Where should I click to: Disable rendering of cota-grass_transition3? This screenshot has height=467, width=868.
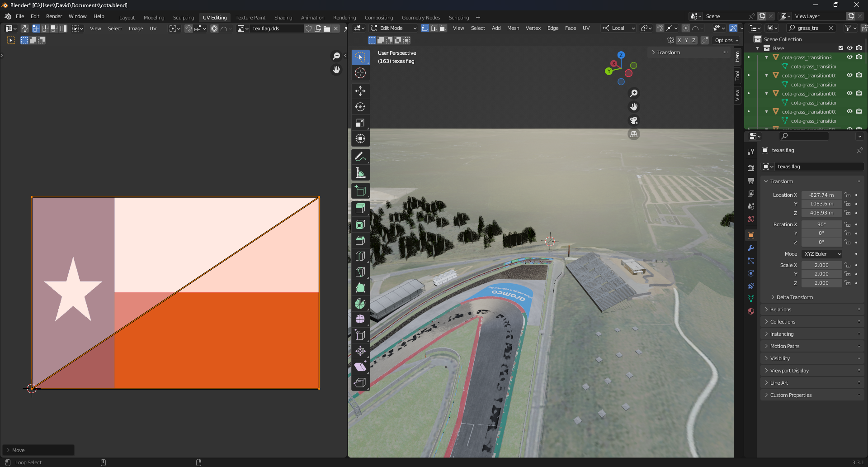(x=859, y=57)
